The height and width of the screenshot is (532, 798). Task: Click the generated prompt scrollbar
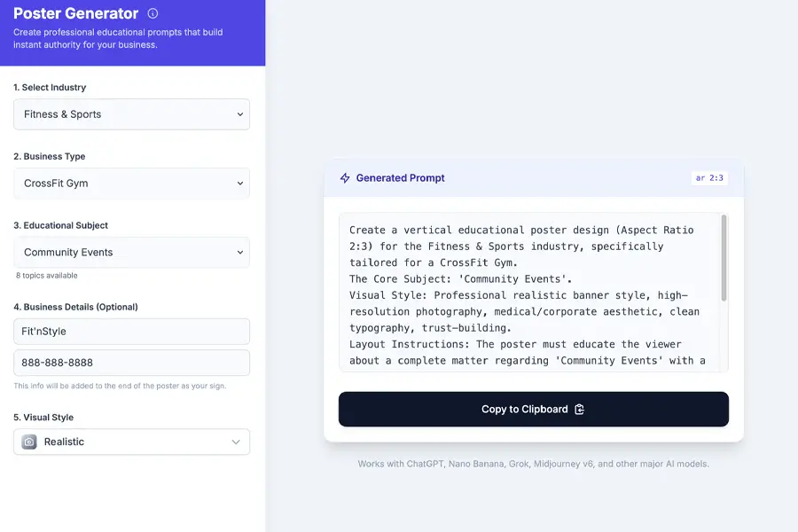pyautogui.click(x=724, y=257)
